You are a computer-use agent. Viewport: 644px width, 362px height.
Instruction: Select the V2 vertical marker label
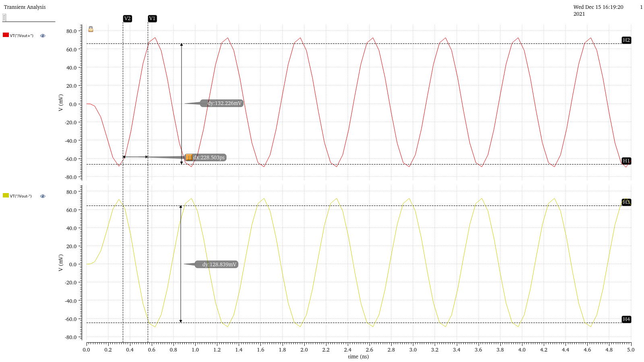pos(127,19)
